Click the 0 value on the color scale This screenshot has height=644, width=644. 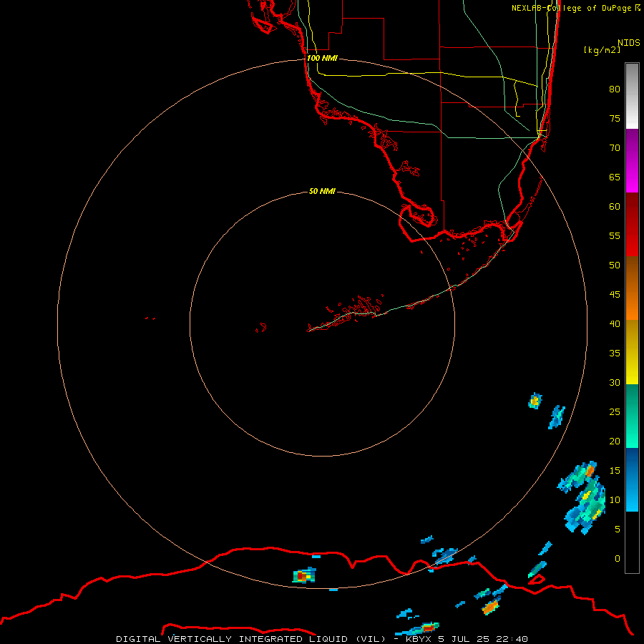pyautogui.click(x=618, y=559)
